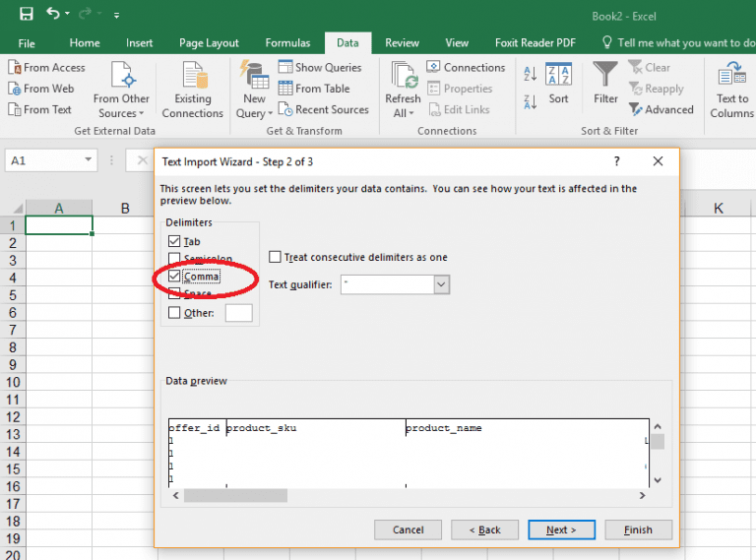Open the New Query dropdown

[254, 90]
